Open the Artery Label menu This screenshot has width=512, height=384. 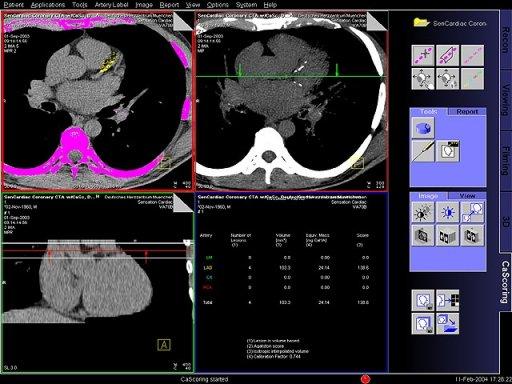click(111, 5)
